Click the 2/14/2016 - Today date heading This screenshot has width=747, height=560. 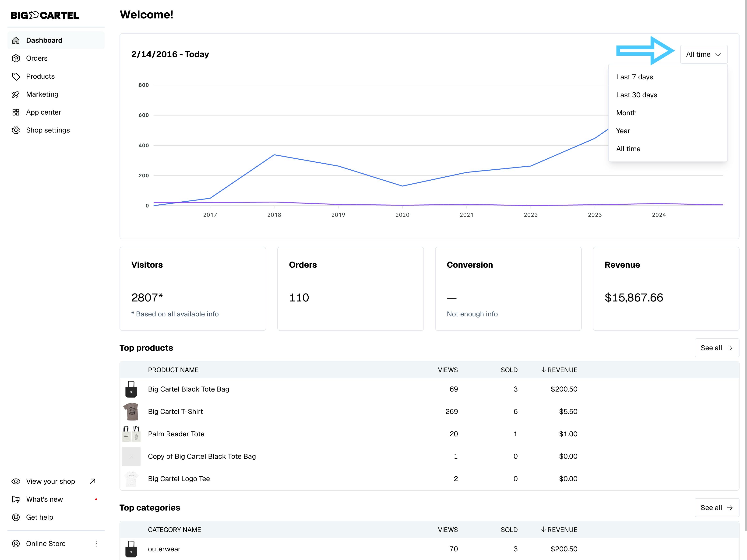pos(170,54)
